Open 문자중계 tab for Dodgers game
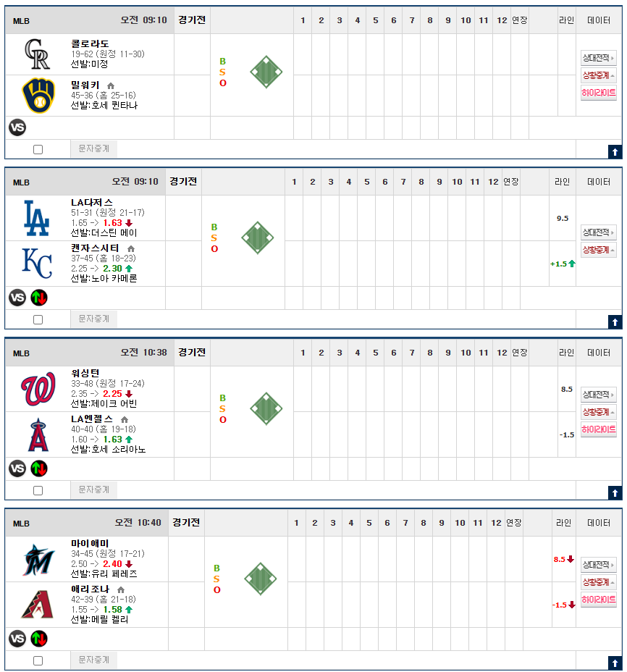This screenshot has width=627, height=672. click(94, 319)
